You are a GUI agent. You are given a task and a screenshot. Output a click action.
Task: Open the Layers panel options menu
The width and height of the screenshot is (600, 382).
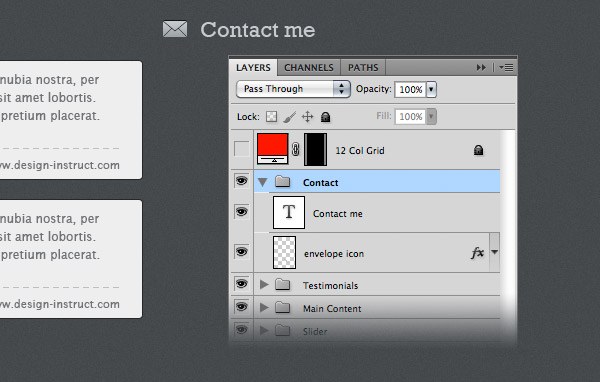click(x=506, y=68)
